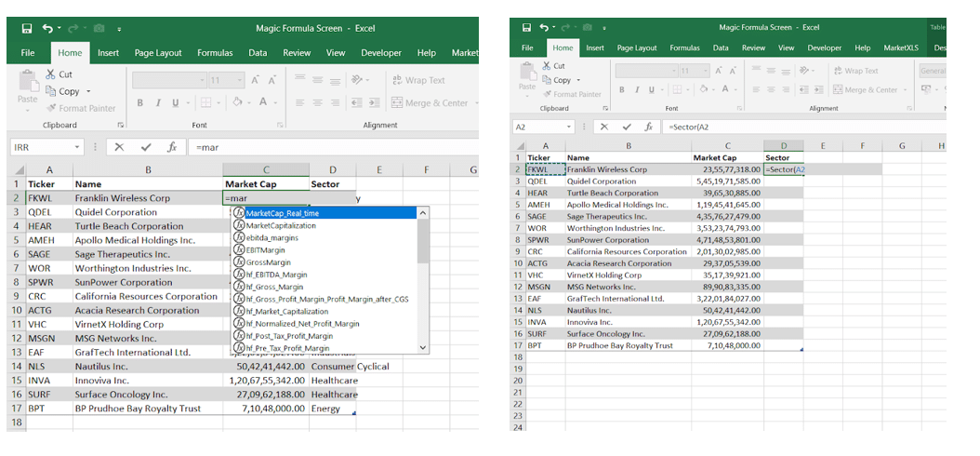This screenshot has height=456, width=980.
Task: Open the IRR name box dropdown
Action: tap(77, 148)
